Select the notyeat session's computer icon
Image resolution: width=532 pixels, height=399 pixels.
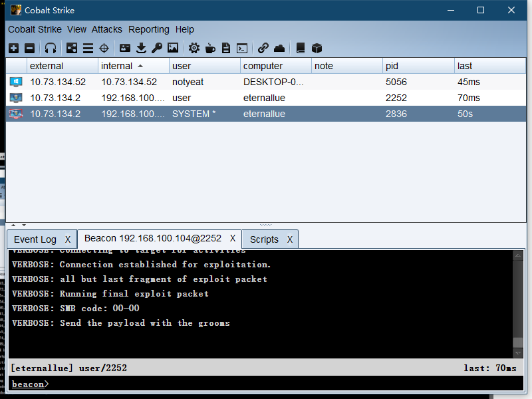pos(16,82)
